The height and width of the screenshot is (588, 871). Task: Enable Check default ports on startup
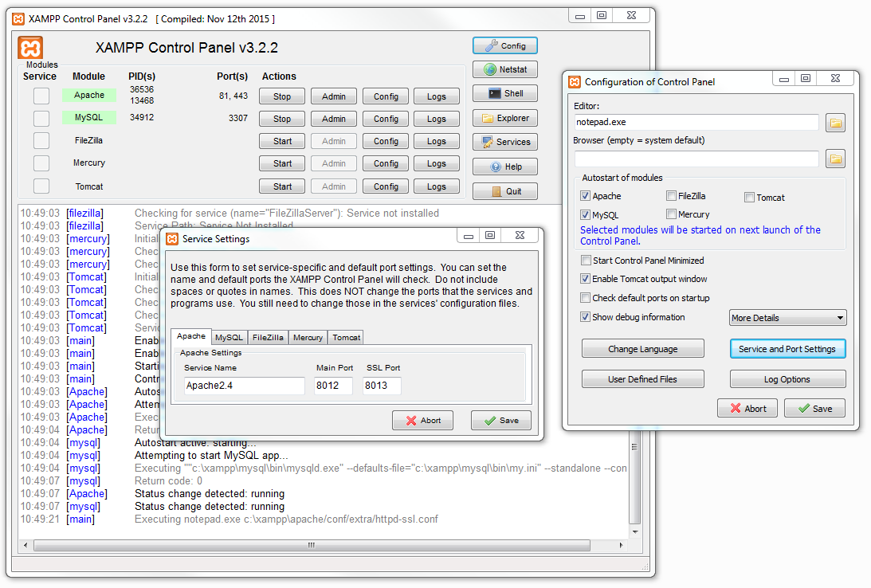coord(586,298)
